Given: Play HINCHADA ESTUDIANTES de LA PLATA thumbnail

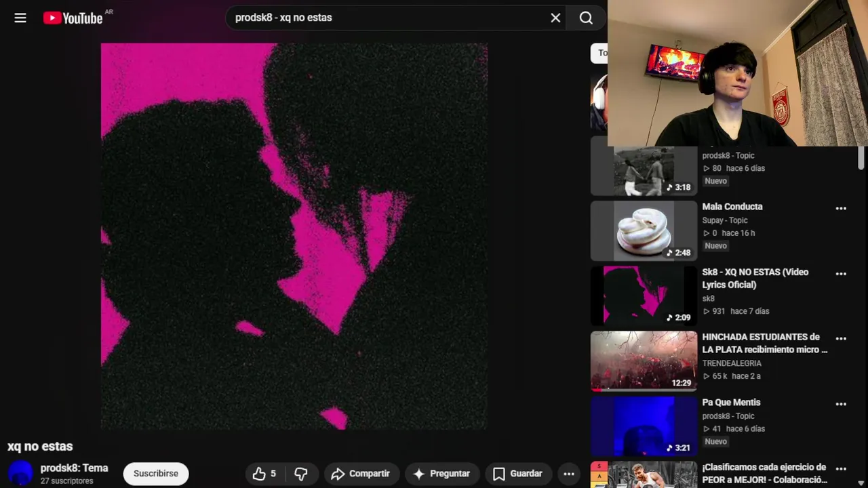Looking at the screenshot, I should [644, 361].
